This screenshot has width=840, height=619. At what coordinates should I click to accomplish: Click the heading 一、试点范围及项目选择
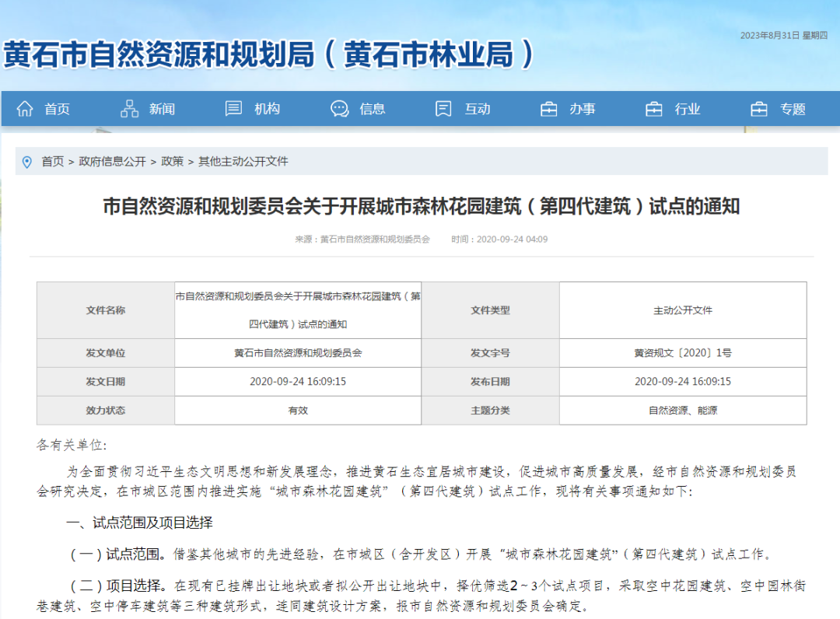pyautogui.click(x=139, y=523)
